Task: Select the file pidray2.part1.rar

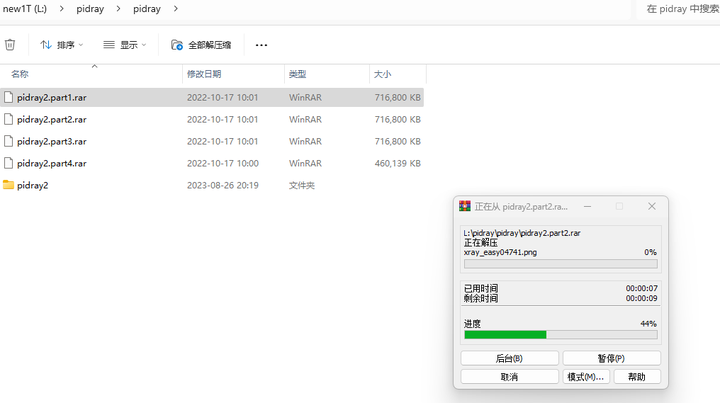Action: [212, 97]
